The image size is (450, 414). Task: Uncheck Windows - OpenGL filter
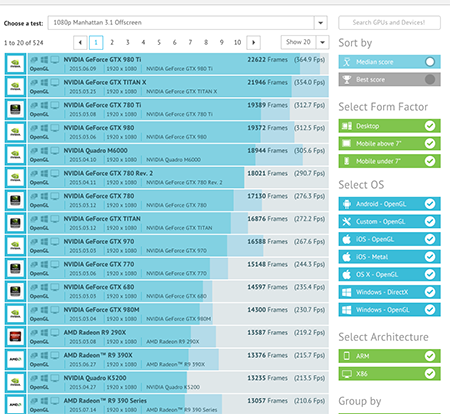tap(389, 310)
